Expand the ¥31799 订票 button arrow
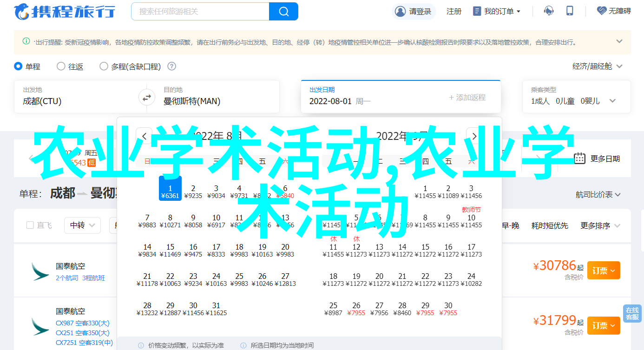The image size is (644, 350). point(613,325)
